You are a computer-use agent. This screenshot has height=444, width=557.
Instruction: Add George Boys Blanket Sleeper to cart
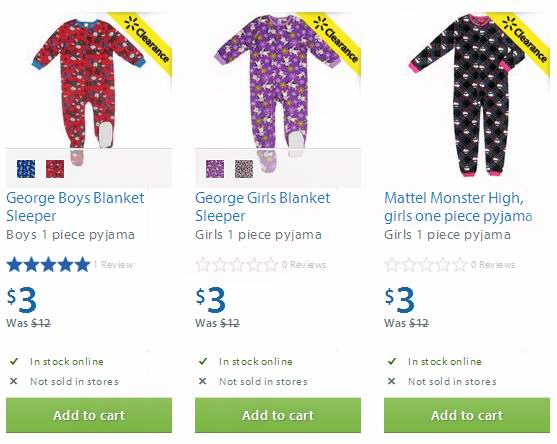pos(89,415)
